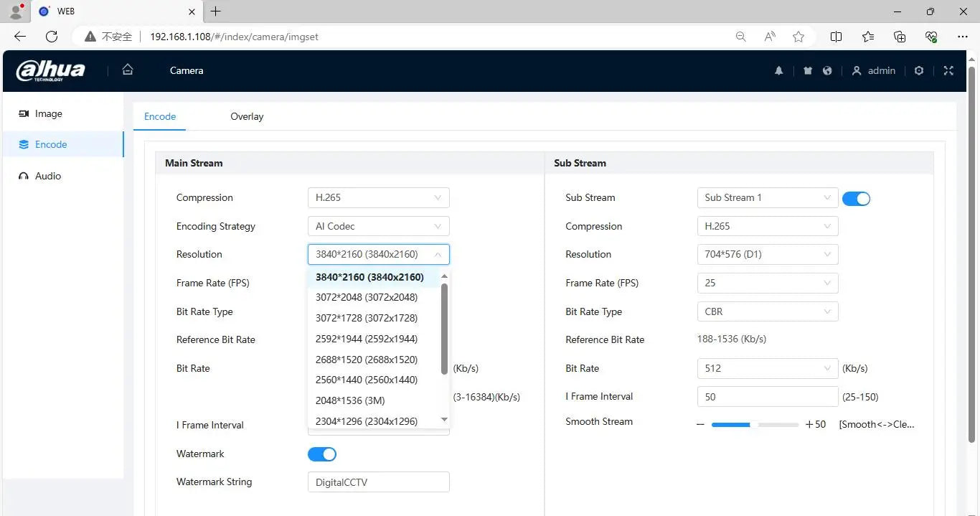Click the home icon in header

coord(128,70)
